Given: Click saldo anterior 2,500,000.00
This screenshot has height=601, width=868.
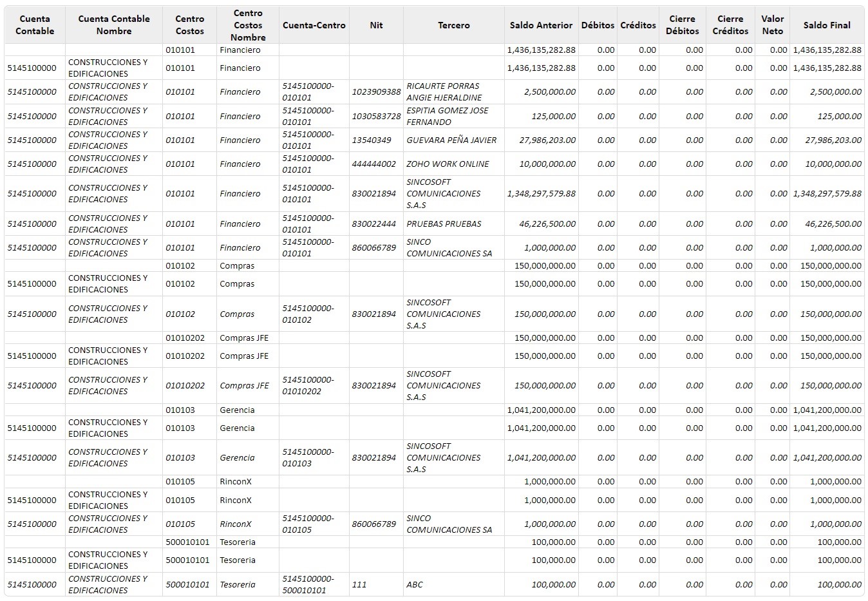Looking at the screenshot, I should pos(550,92).
